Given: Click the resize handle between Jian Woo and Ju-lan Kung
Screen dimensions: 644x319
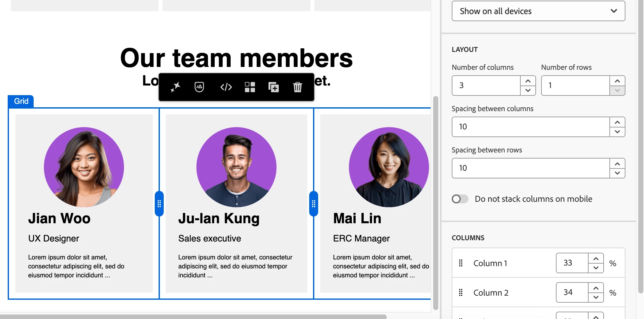Looking at the screenshot, I should click(x=159, y=204).
